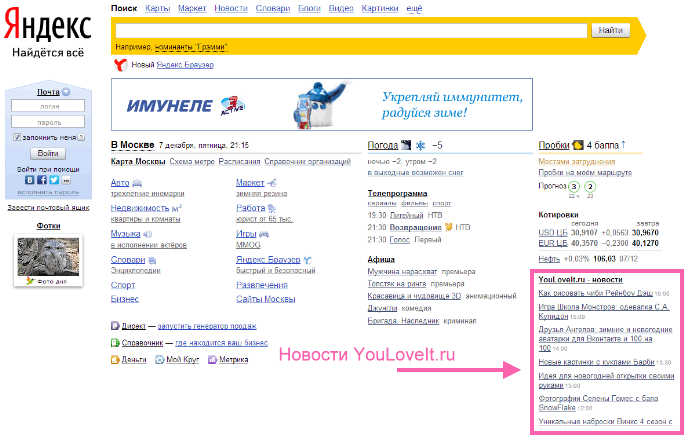Open the Недвижимость link
Viewport: 685px width, 436px height.
point(140,208)
